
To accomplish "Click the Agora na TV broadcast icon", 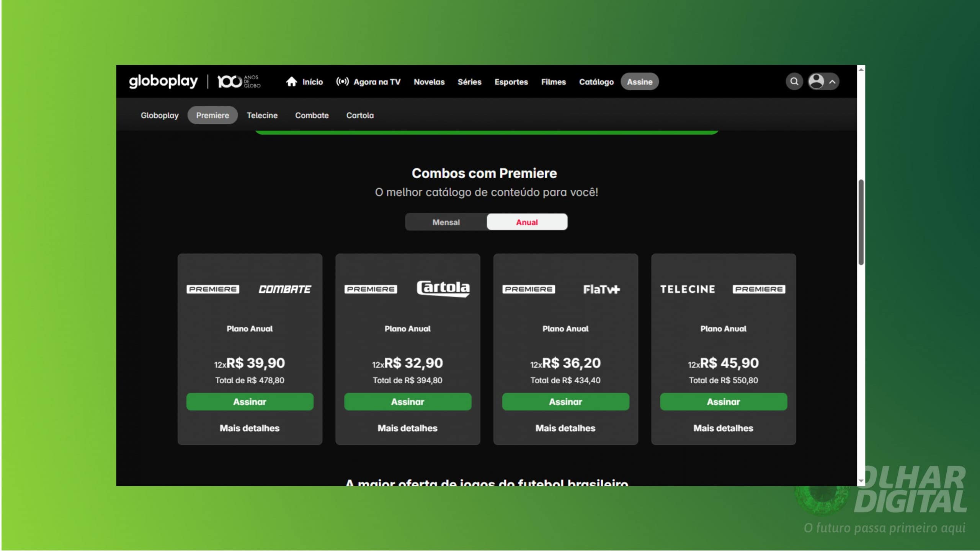I will (342, 82).
